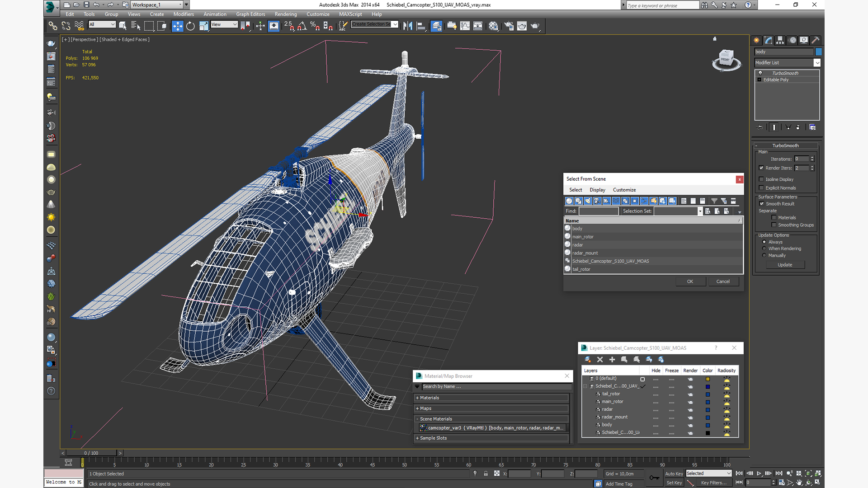Open the Key Filters button

click(713, 483)
